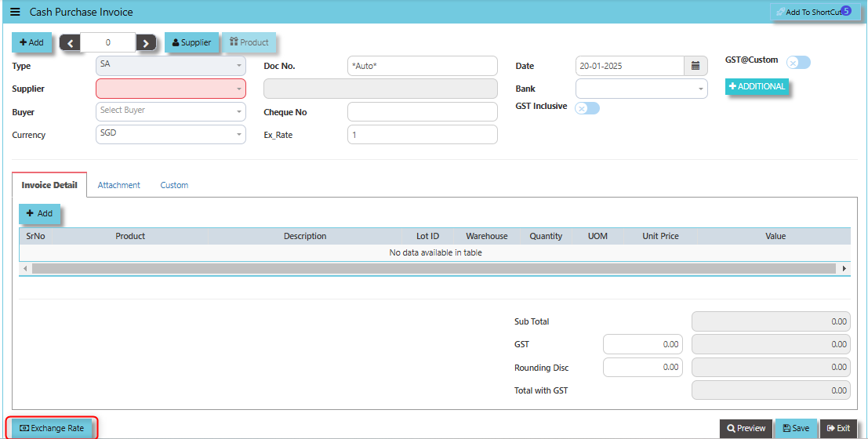Click the Unit Price column header
This screenshot has height=439, width=868.
(x=660, y=236)
